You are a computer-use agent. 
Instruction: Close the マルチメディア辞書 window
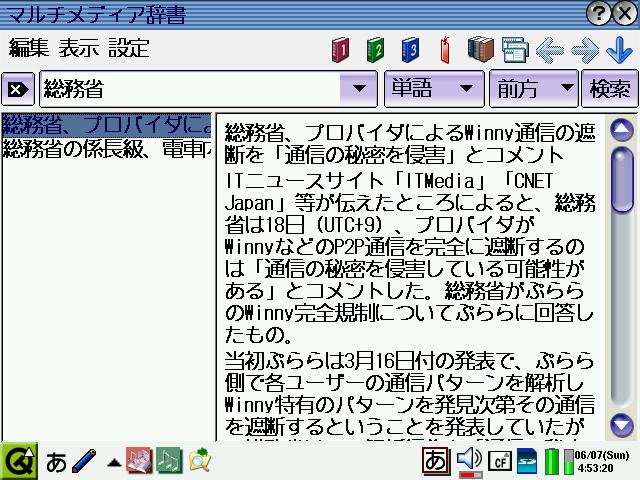pos(625,13)
